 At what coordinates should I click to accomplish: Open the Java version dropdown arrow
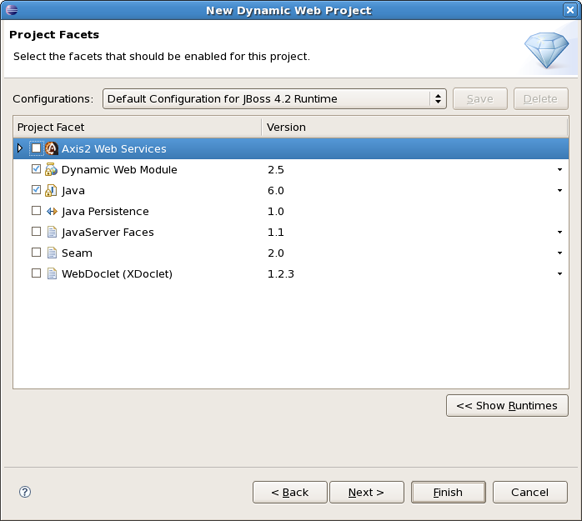pyautogui.click(x=560, y=190)
